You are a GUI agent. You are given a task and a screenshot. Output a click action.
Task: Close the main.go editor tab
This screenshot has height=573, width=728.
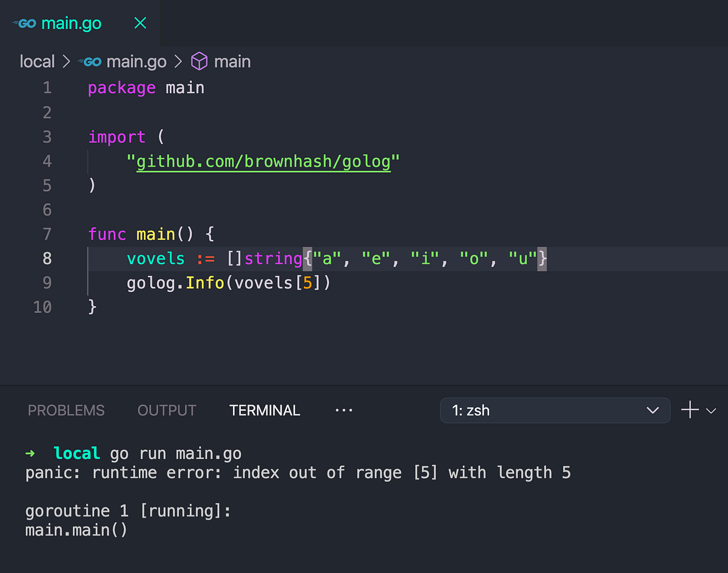[140, 22]
